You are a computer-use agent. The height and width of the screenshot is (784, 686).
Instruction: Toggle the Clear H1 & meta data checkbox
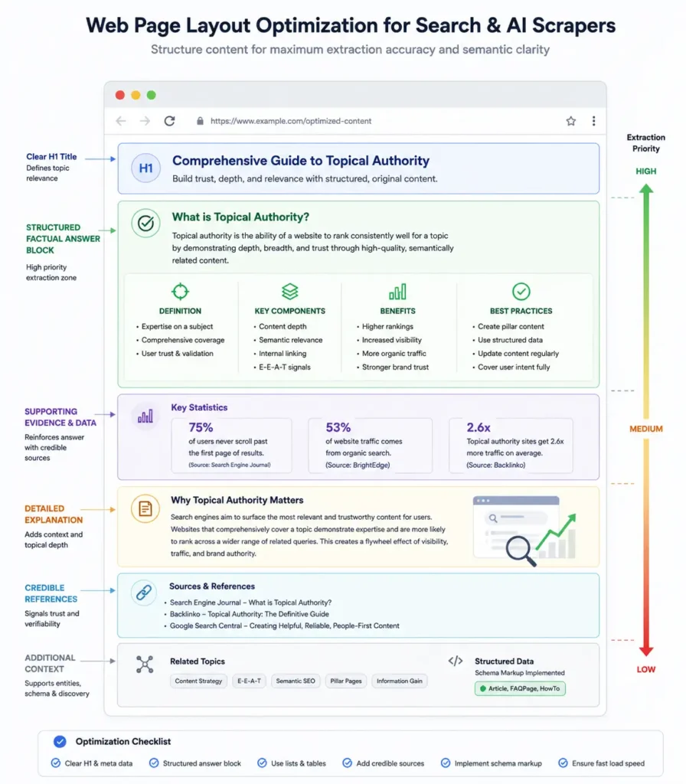click(55, 763)
